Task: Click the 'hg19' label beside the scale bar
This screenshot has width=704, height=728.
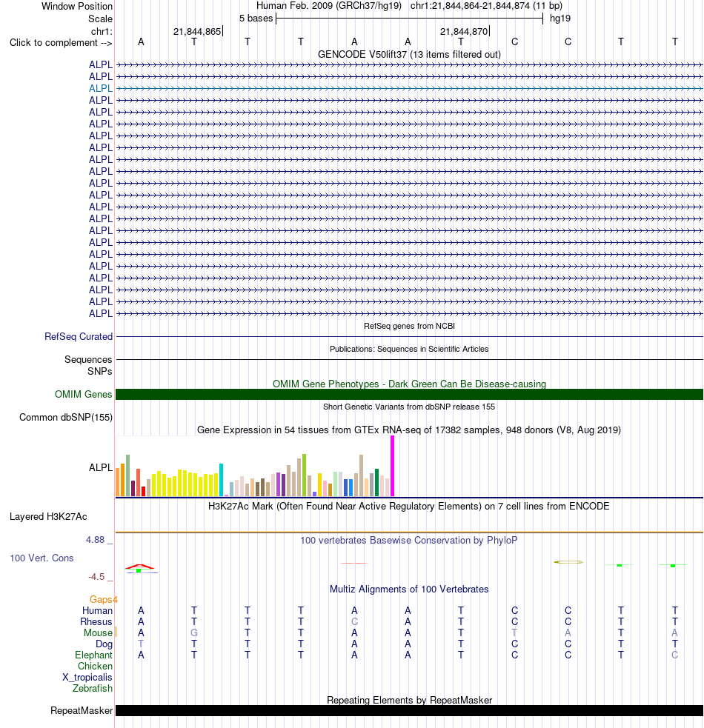Action: click(560, 18)
